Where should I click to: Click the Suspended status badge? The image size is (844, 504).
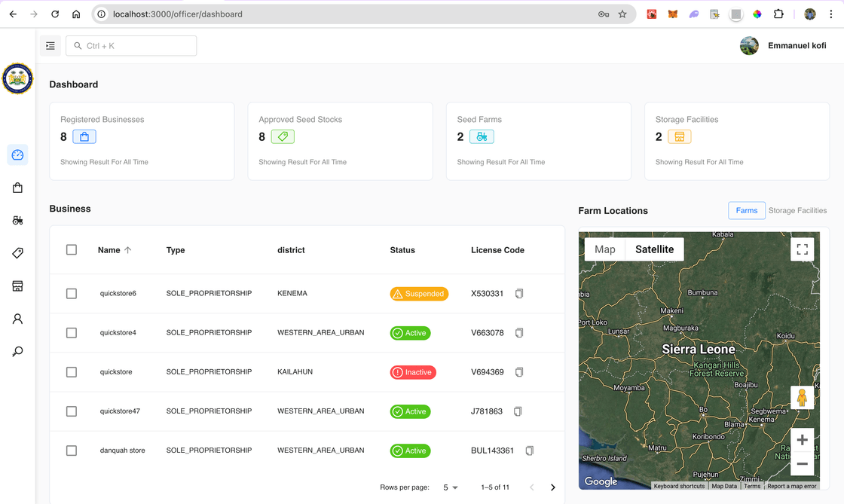419,294
